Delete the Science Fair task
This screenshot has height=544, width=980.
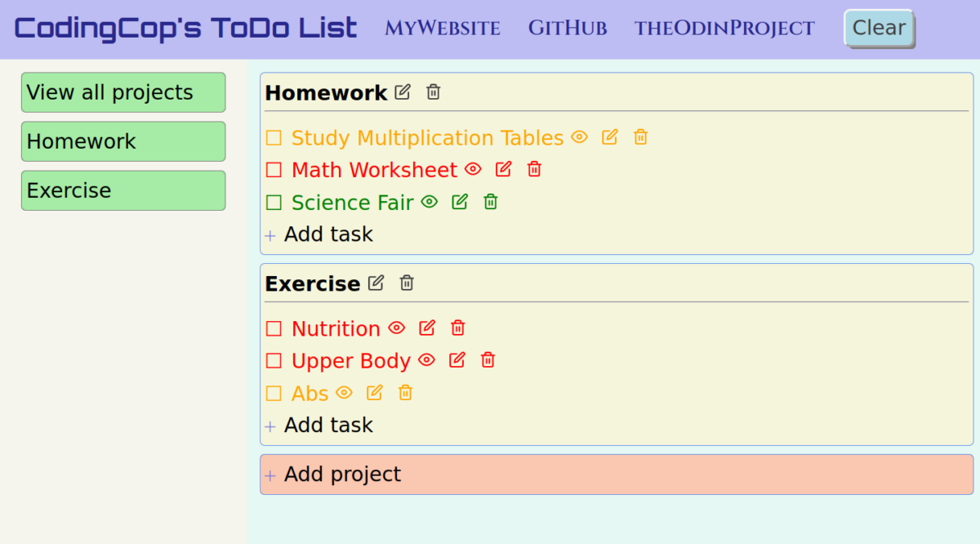coord(490,202)
